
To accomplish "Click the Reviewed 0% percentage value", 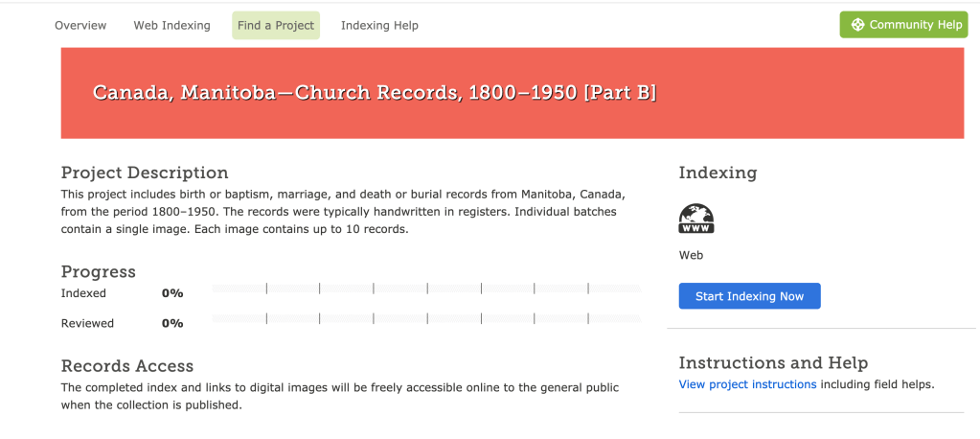I will point(172,323).
